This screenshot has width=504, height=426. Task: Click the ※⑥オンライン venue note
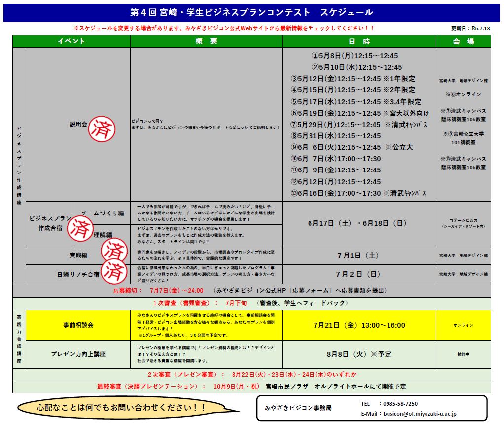(x=464, y=94)
